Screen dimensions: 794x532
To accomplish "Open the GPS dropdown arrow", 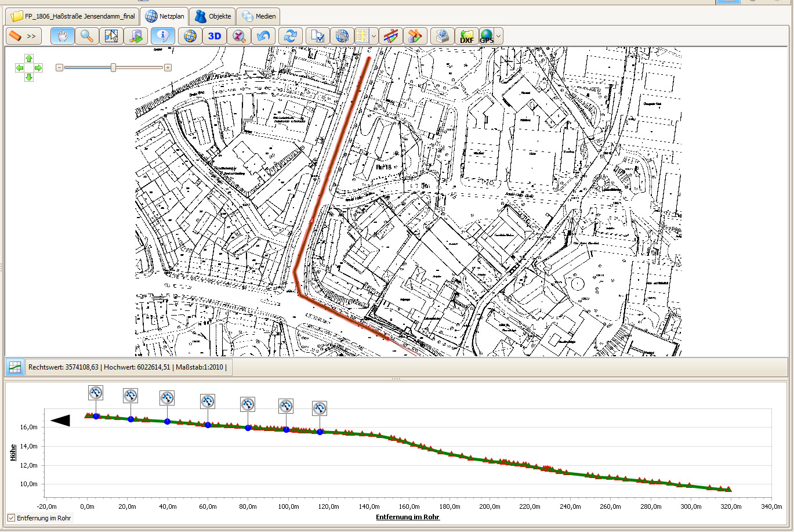I will pyautogui.click(x=498, y=36).
